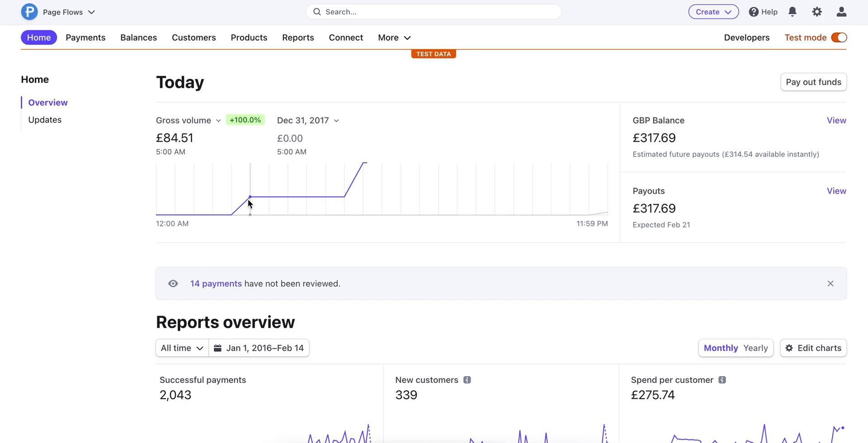868x443 pixels.
Task: Select the Monthly chart interval
Action: (721, 348)
